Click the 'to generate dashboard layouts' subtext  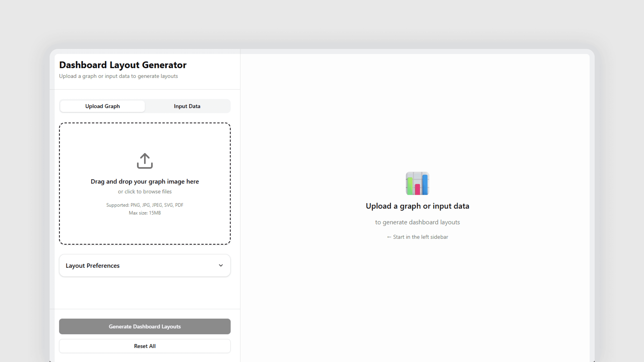(417, 222)
